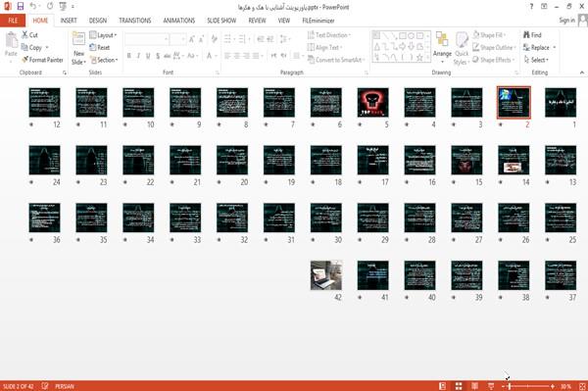
Task: Toggle Italic formatting
Action: click(x=138, y=56)
